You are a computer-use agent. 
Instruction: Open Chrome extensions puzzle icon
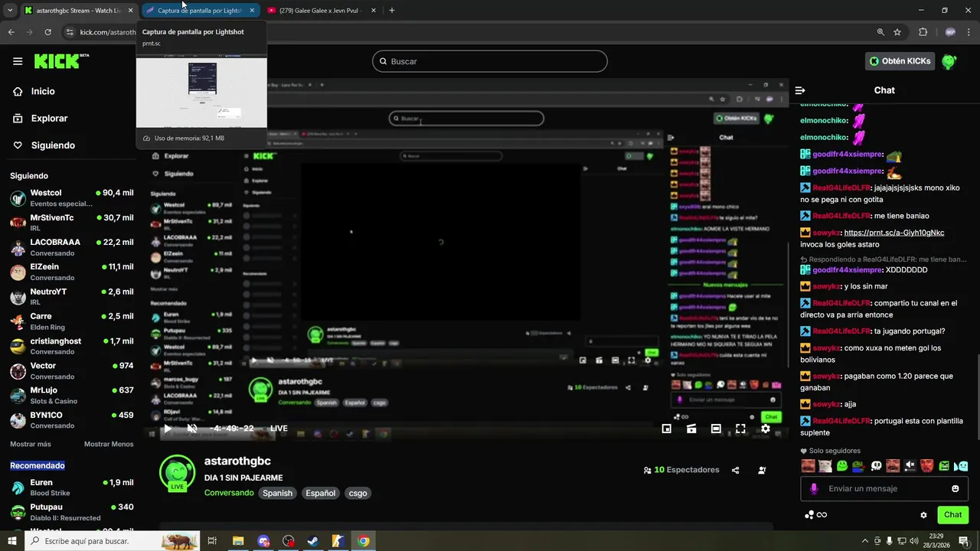923,32
